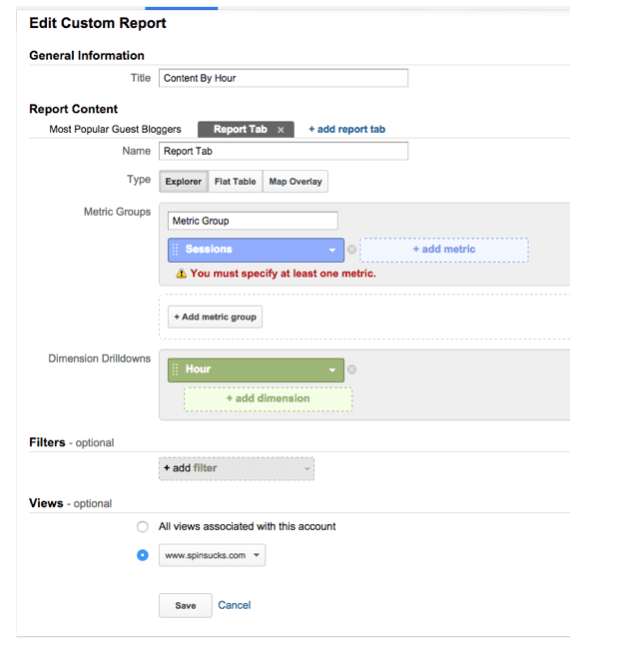Expand the Hour dimension dropdown
Image resolution: width=630 pixels, height=660 pixels.
(x=332, y=370)
